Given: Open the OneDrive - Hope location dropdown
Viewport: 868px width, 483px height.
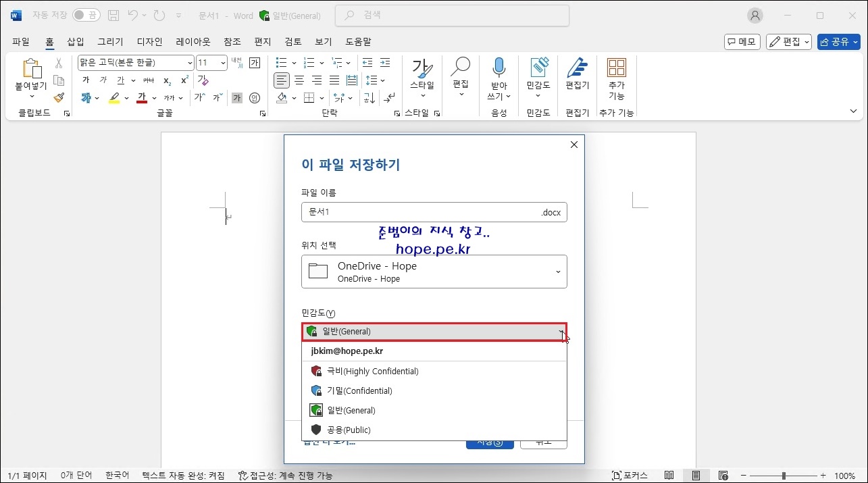Looking at the screenshot, I should [x=434, y=272].
